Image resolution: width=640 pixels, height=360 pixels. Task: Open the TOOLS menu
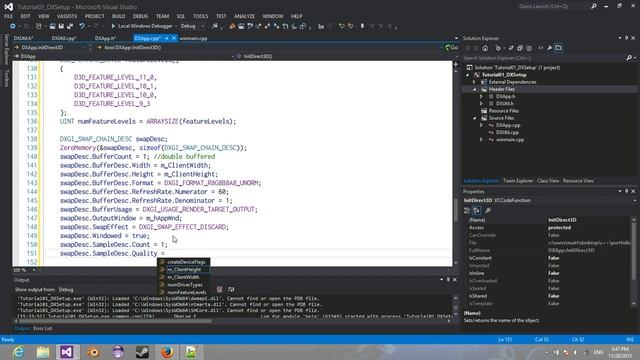(200, 16)
